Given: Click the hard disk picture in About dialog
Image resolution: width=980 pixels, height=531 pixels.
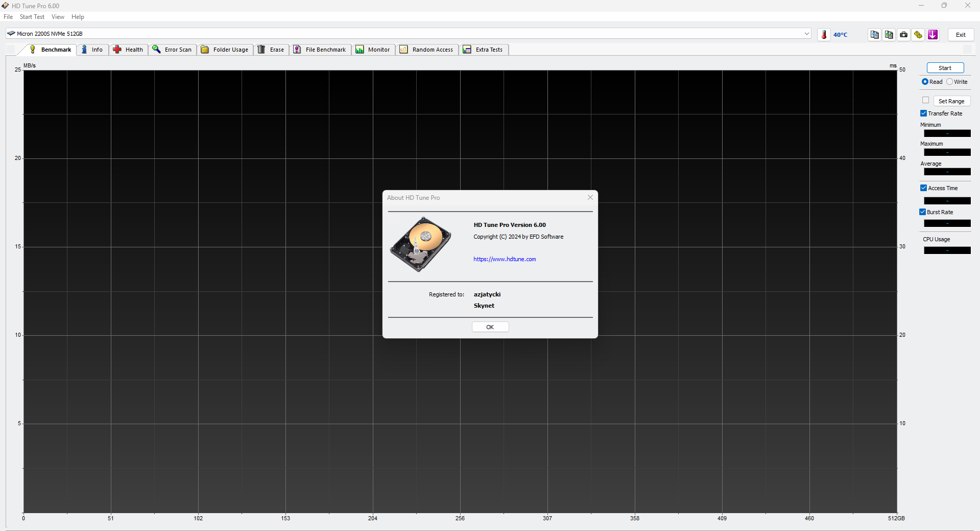Looking at the screenshot, I should click(x=420, y=244).
